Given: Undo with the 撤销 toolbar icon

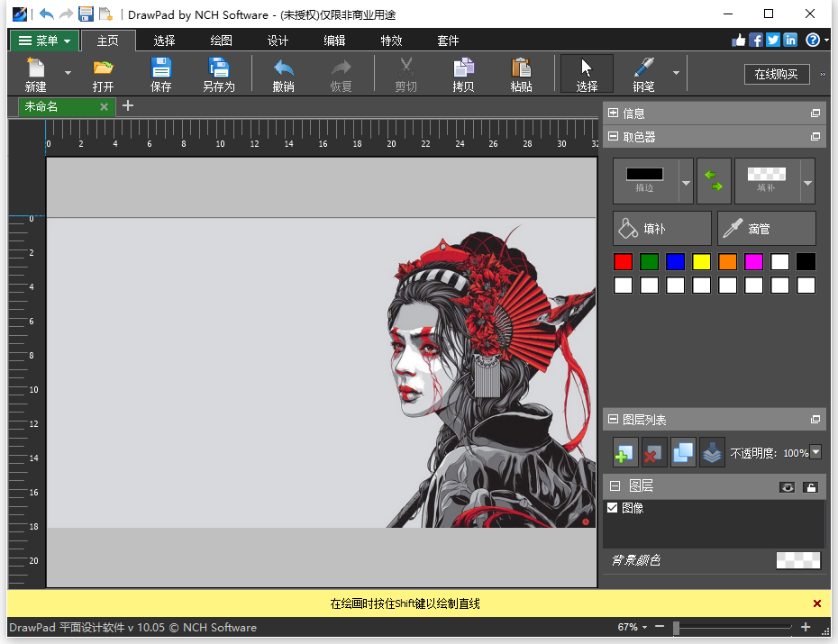Looking at the screenshot, I should point(283,74).
